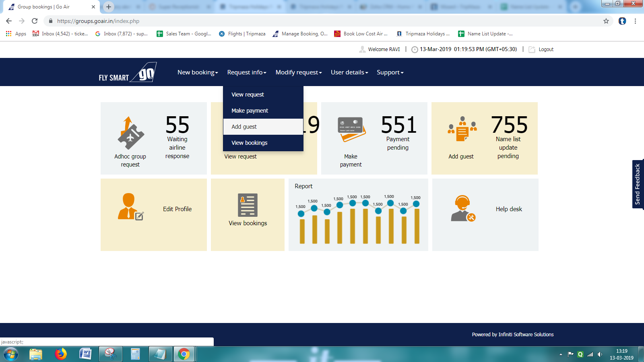Click the volume icon in system tray
Screen dimensions: 644x362
point(600,354)
